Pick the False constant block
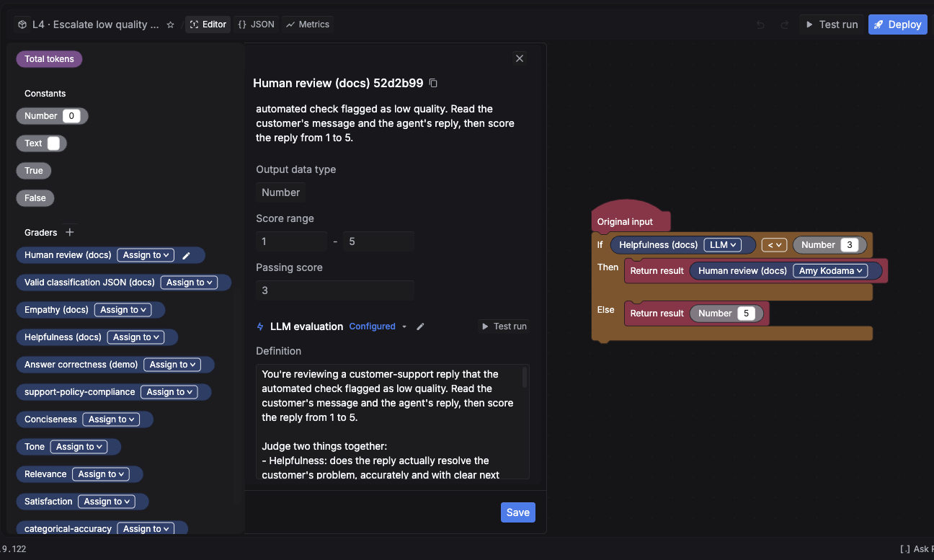934x560 pixels. click(35, 198)
